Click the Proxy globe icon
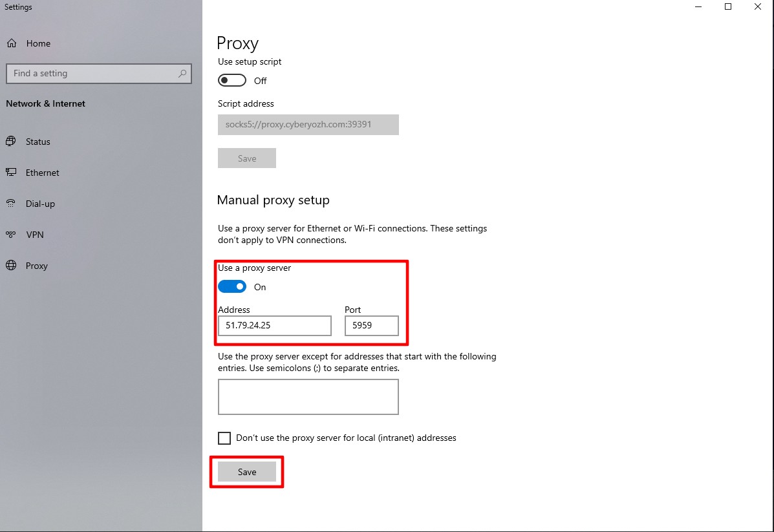The height and width of the screenshot is (532, 774). click(x=11, y=266)
